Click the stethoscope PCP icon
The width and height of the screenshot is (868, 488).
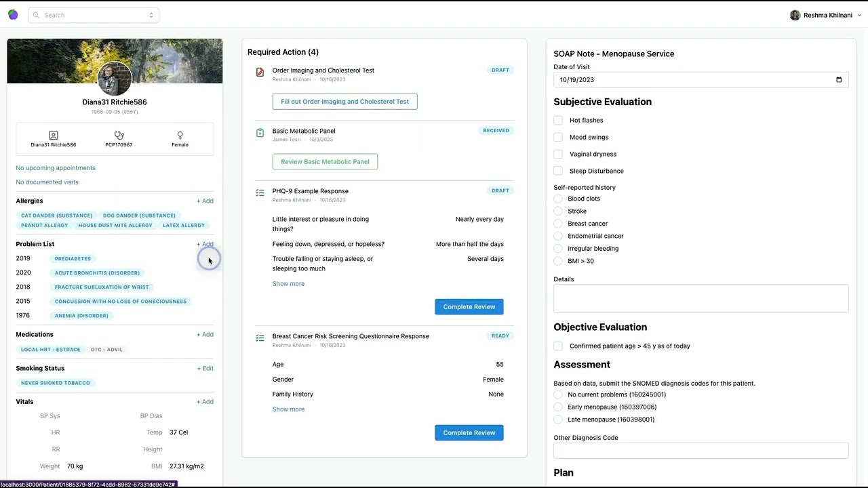[x=119, y=136]
